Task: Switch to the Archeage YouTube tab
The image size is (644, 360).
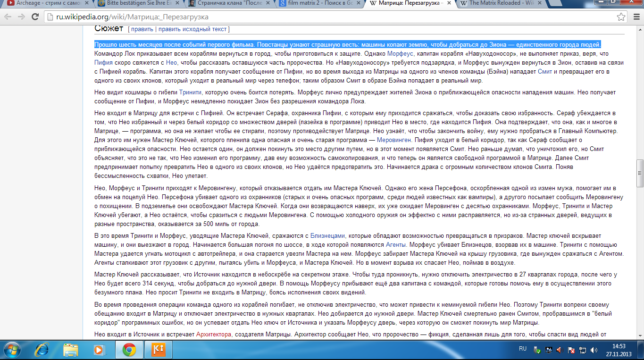Action: point(46,3)
